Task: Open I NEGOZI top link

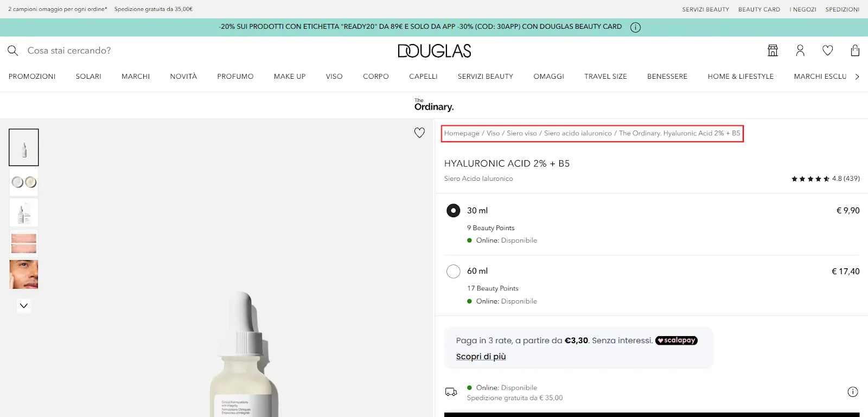Action: [803, 9]
